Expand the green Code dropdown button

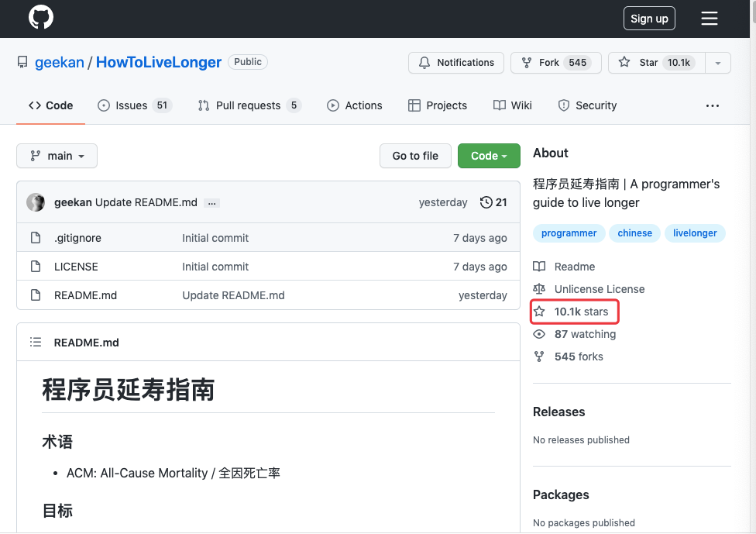tap(489, 156)
